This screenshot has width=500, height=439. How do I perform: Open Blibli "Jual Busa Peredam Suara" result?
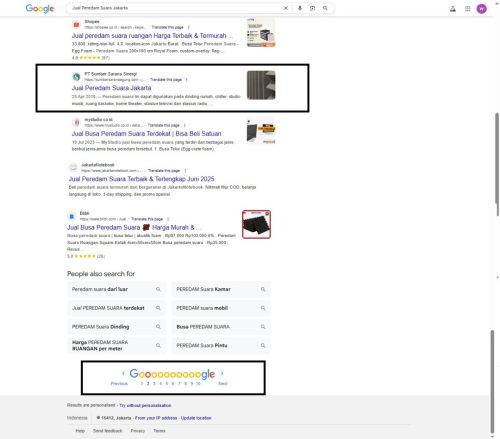[134, 228]
